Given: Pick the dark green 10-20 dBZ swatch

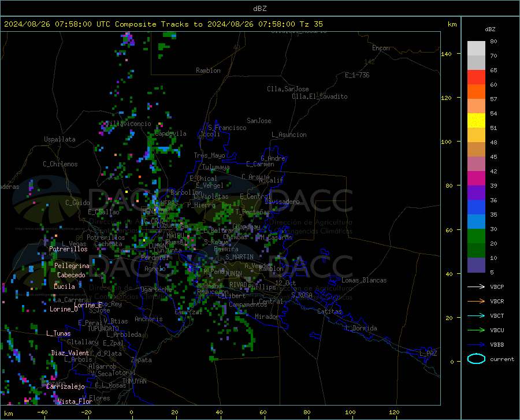Looking at the screenshot, I should point(476,251).
